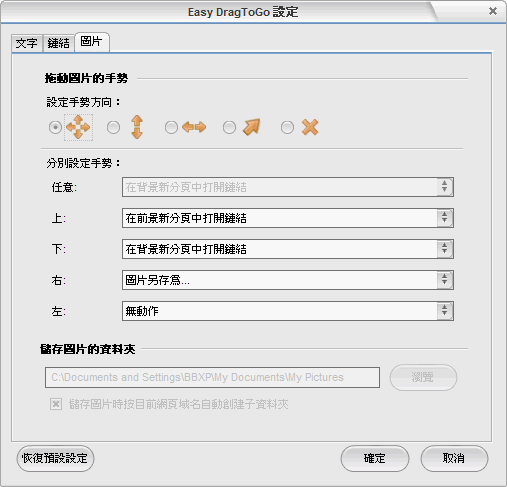Click the 分別設定手勢 label
This screenshot has height=487, width=507.
[83, 163]
